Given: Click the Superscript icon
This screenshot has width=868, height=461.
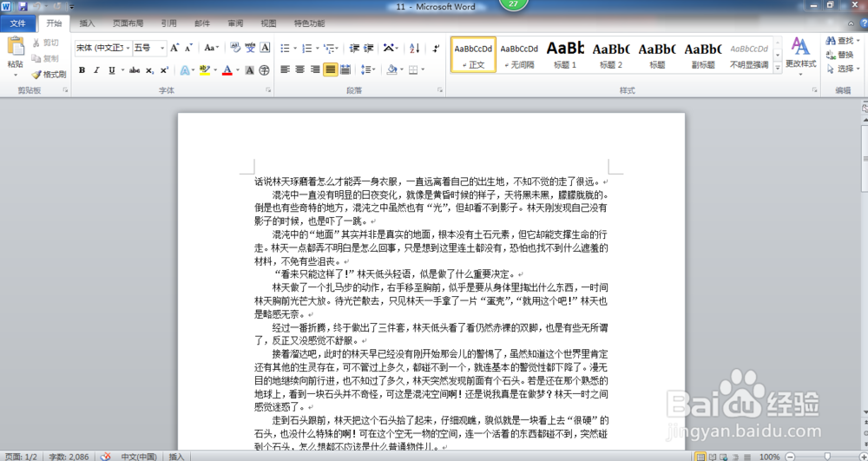Looking at the screenshot, I should coord(164,70).
